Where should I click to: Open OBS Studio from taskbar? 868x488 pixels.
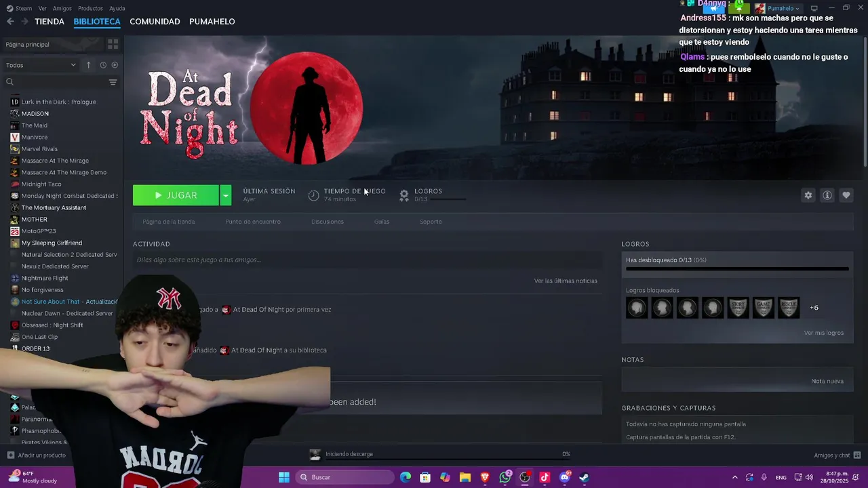click(x=524, y=477)
